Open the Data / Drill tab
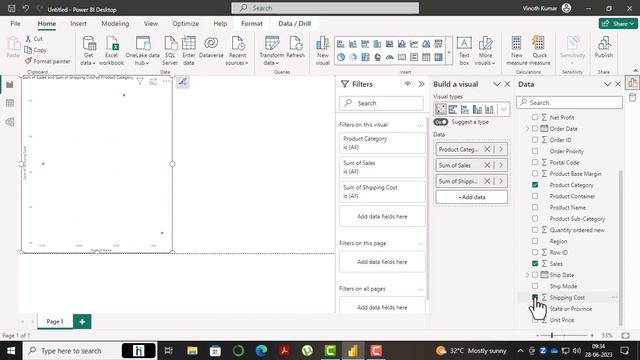 (295, 24)
